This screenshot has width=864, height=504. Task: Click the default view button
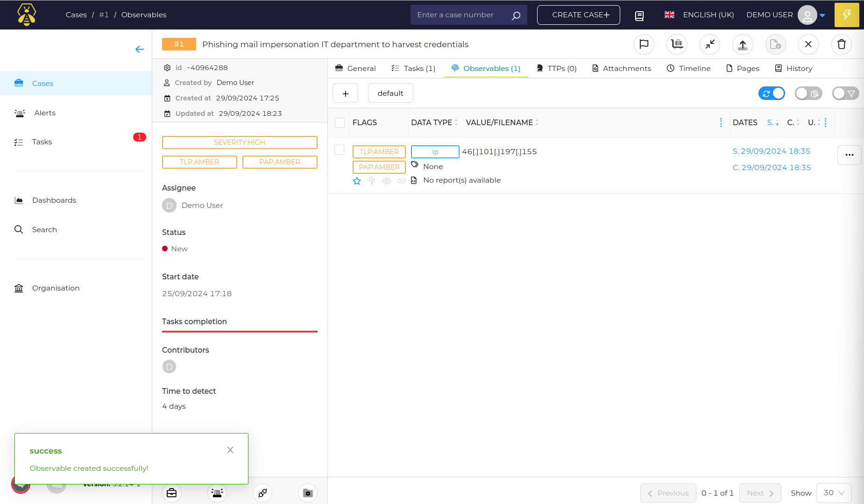(390, 93)
